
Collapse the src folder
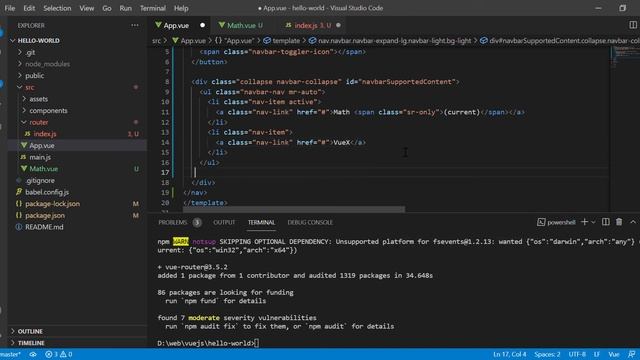[x=20, y=87]
